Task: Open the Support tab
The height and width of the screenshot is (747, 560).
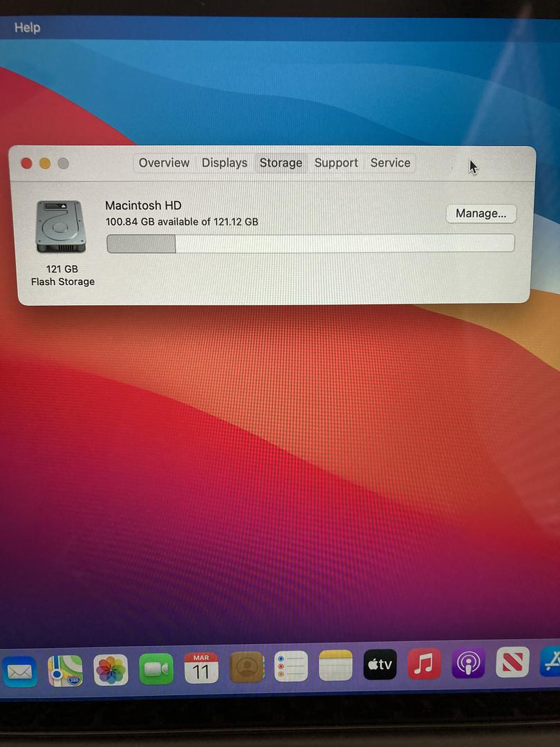Action: [336, 163]
